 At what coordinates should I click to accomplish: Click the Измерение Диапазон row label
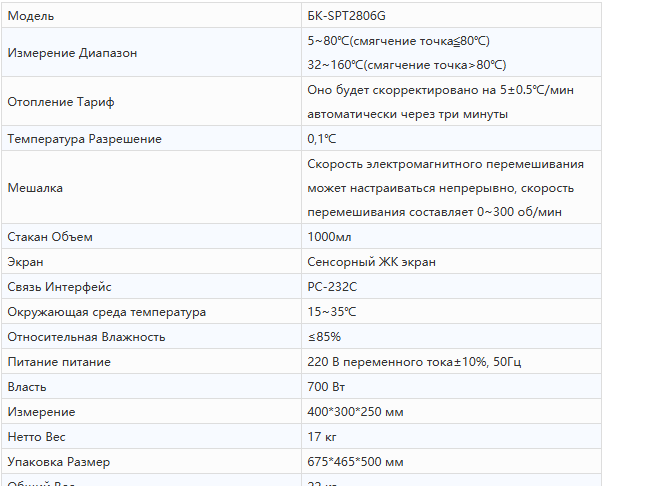[x=72, y=53]
